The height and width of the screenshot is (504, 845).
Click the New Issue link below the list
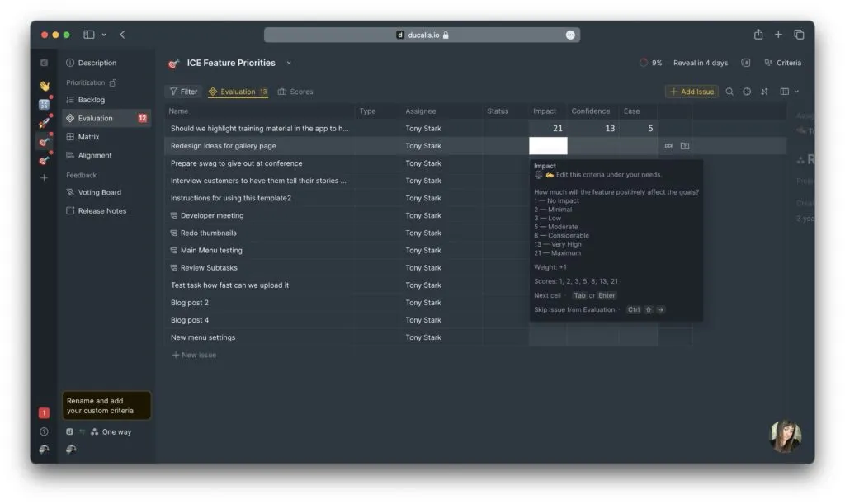194,355
